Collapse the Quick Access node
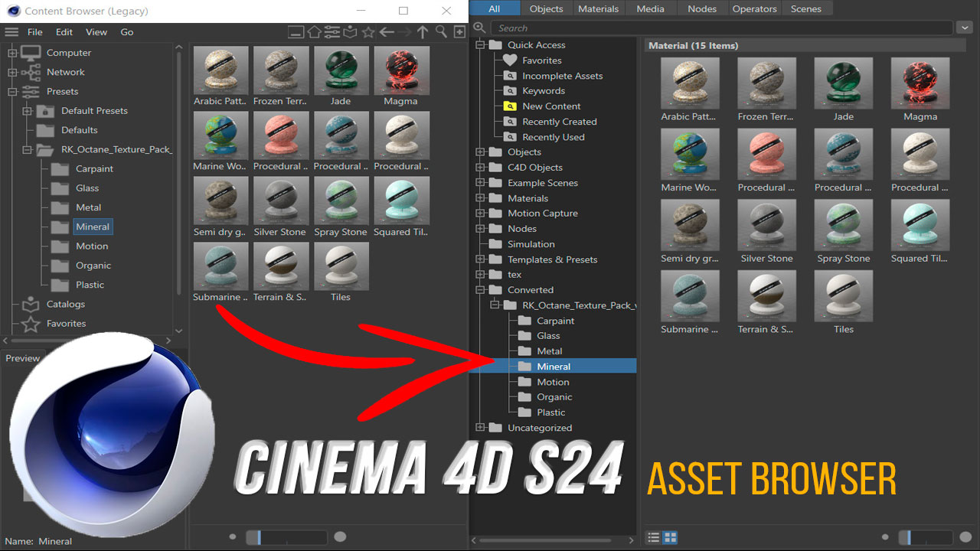The width and height of the screenshot is (980, 551). 480,45
